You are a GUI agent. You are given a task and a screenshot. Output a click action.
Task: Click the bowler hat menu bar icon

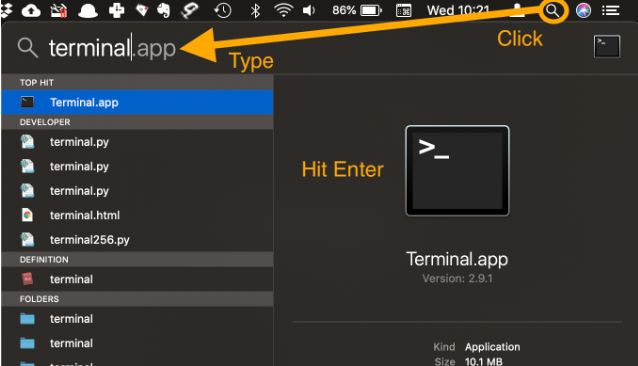[87, 11]
